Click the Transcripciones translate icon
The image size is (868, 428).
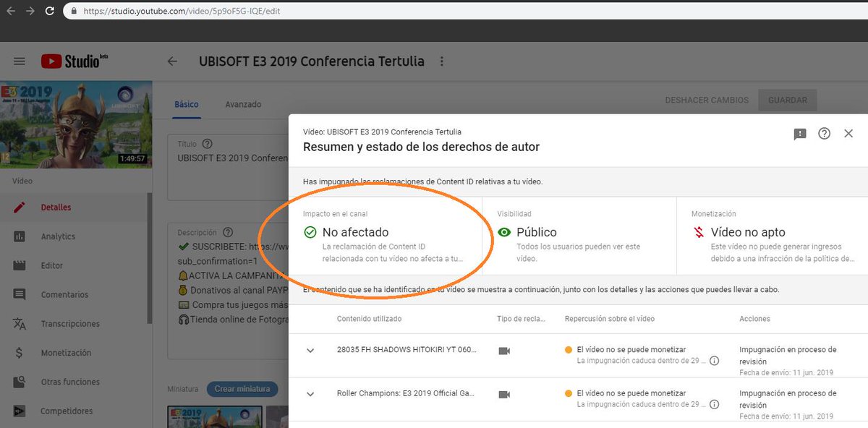pyautogui.click(x=20, y=324)
